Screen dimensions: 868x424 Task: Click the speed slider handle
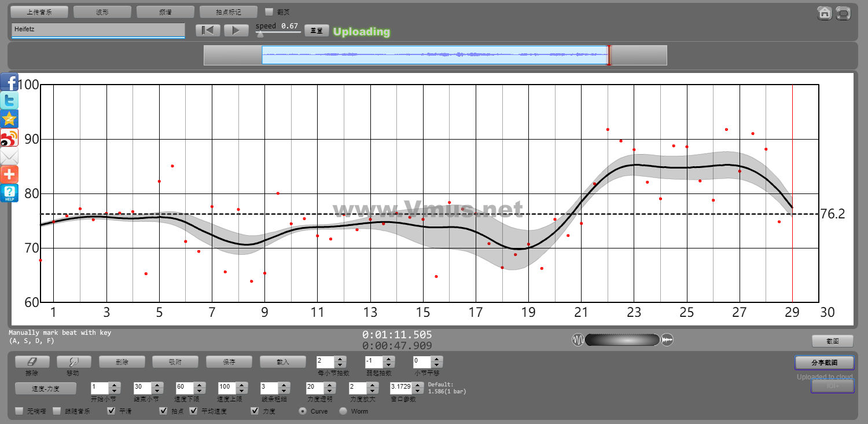(260, 34)
